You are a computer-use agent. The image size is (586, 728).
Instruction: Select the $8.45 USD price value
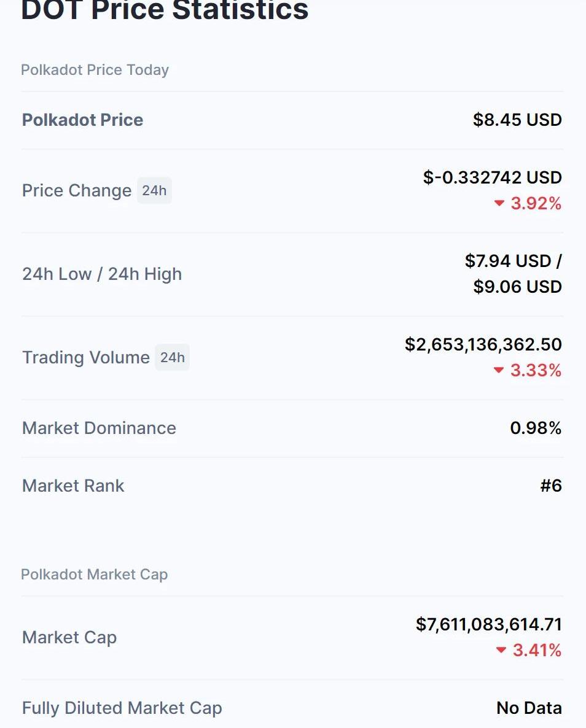(517, 120)
